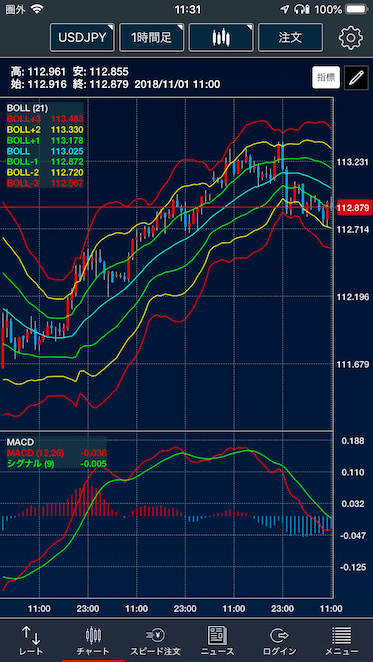Click the BOLL-3 value 112.567
The image size is (373, 662).
[x=67, y=183]
